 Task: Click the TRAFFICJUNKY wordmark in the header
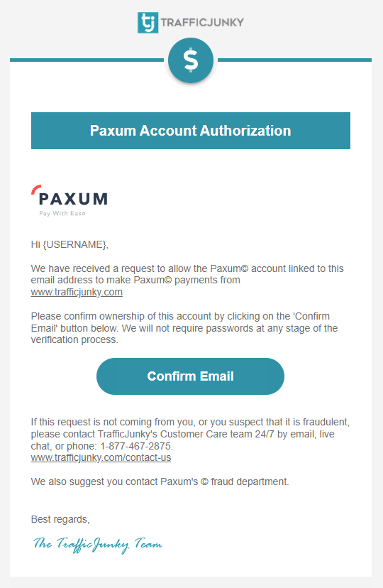pyautogui.click(x=202, y=23)
